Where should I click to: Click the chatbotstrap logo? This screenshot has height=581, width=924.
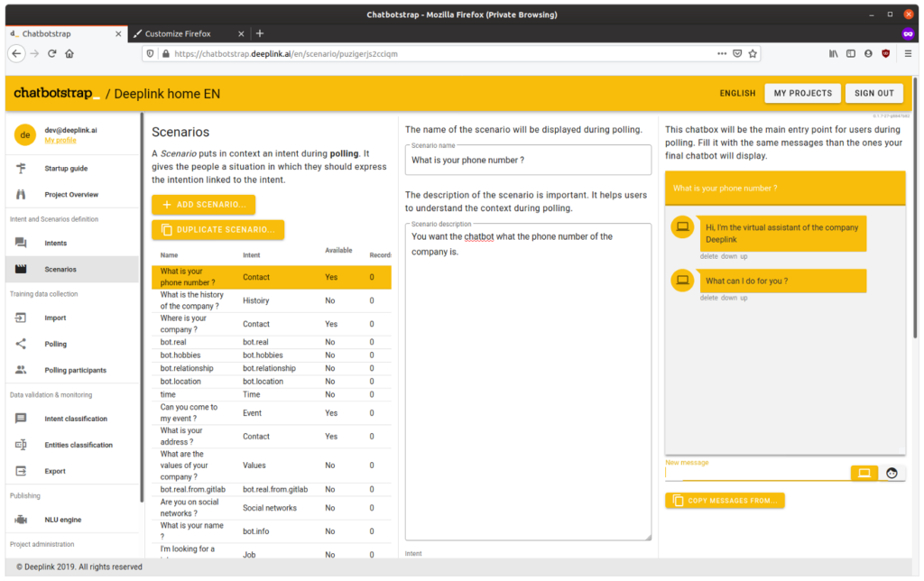[x=57, y=94]
